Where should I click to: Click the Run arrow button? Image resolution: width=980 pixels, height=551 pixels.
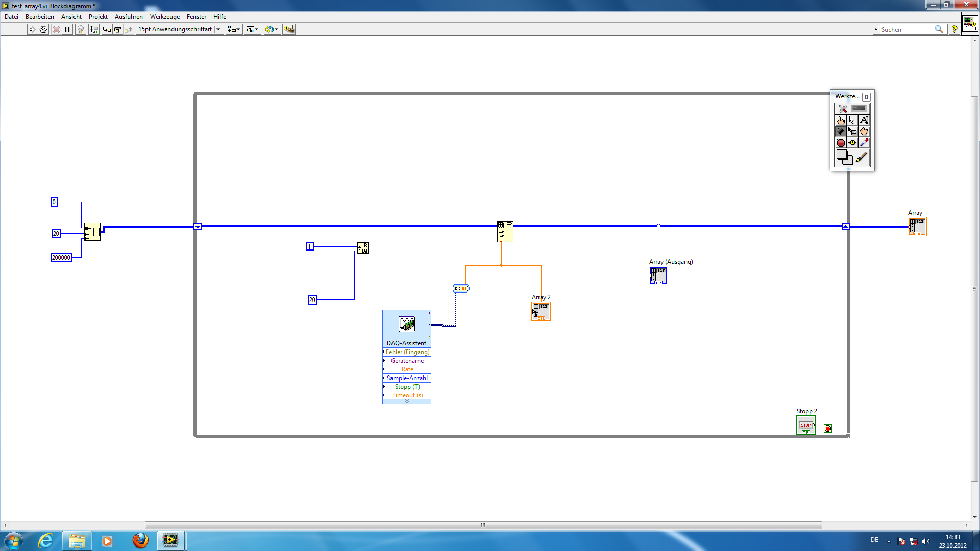pos(32,30)
